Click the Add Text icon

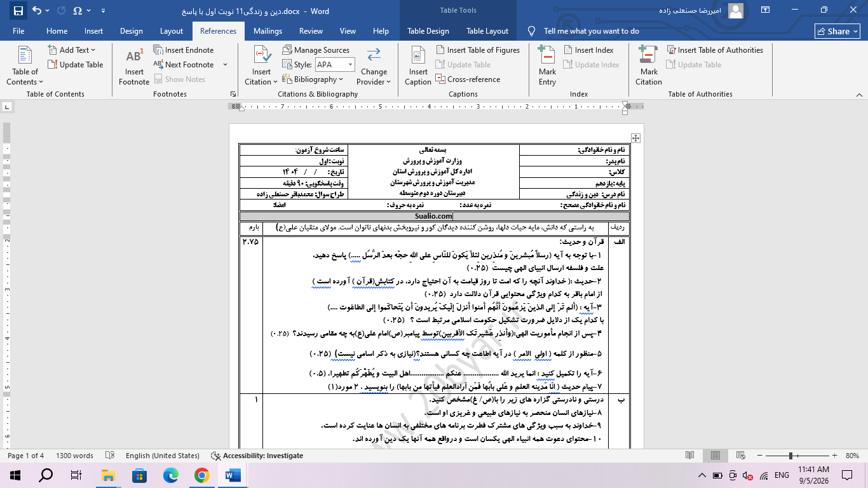pos(53,50)
